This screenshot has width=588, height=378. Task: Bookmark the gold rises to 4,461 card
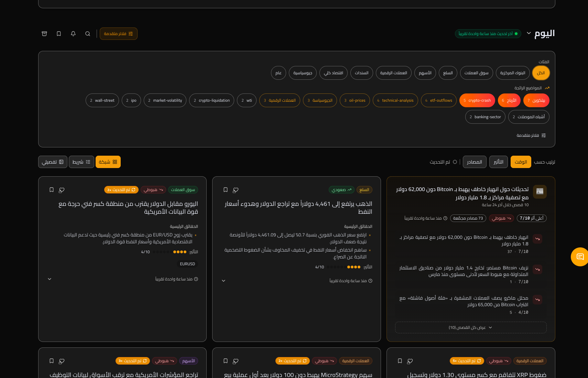pyautogui.click(x=226, y=190)
